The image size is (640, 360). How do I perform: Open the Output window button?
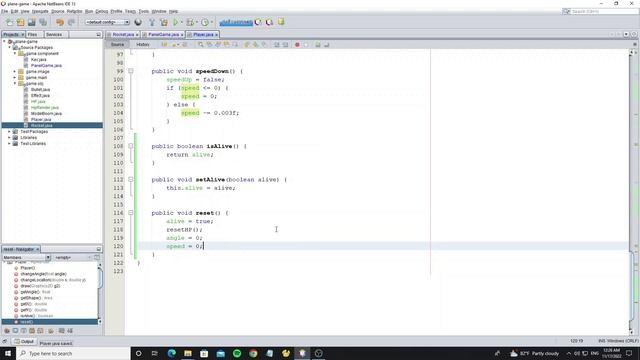(x=24, y=342)
